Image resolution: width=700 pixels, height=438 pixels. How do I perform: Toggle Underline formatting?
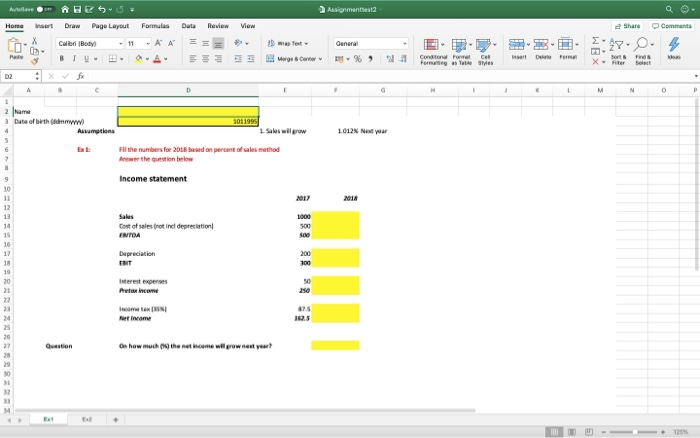86,58
